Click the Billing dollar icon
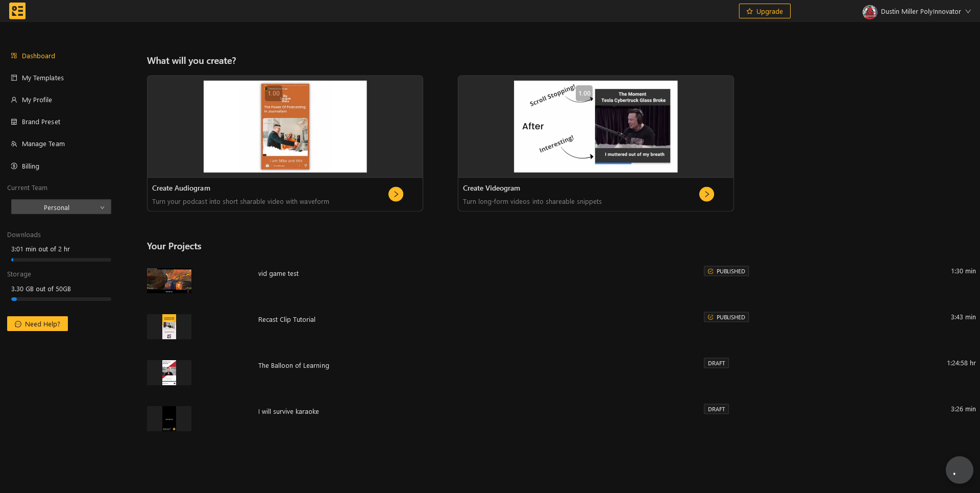 14,166
